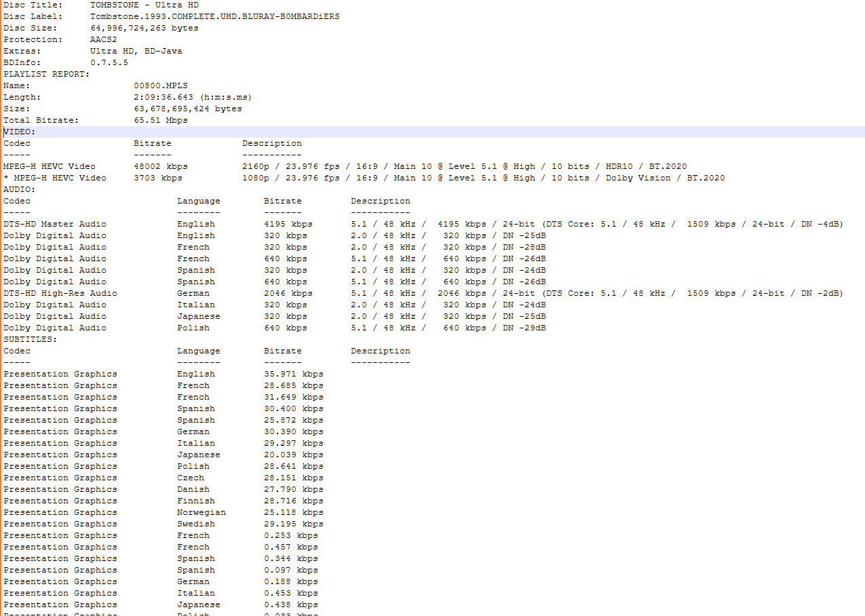865x616 pixels.
Task: Select the DTS-HD Master Audio English track
Action: pos(204,223)
